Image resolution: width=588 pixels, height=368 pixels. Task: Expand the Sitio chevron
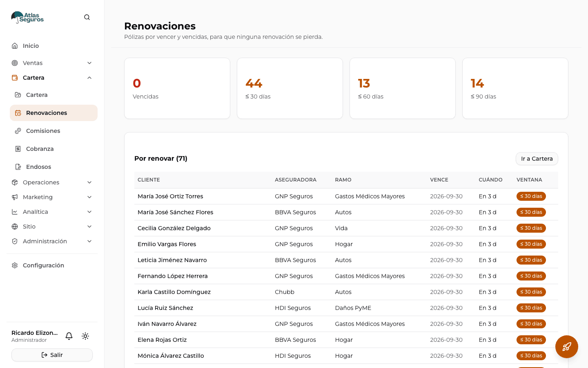[89, 227]
